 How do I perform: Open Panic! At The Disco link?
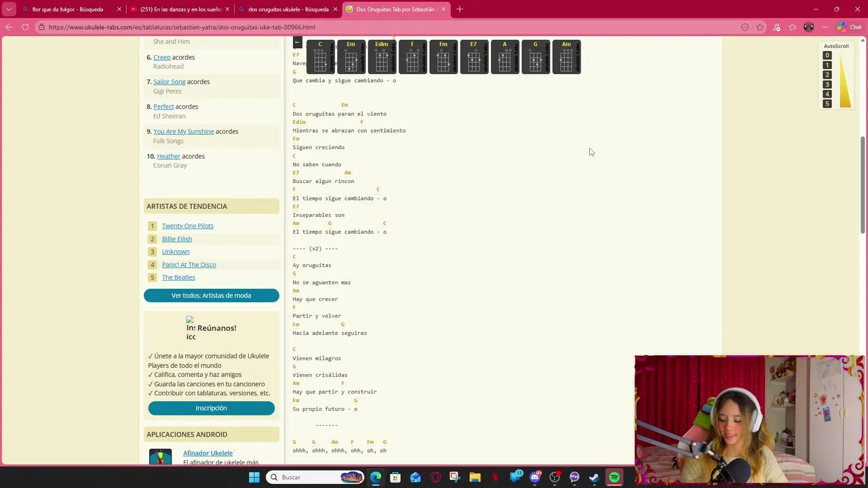point(189,264)
